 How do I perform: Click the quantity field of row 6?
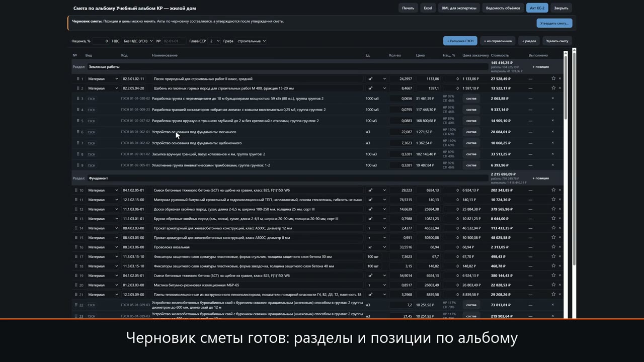[x=401, y=132]
